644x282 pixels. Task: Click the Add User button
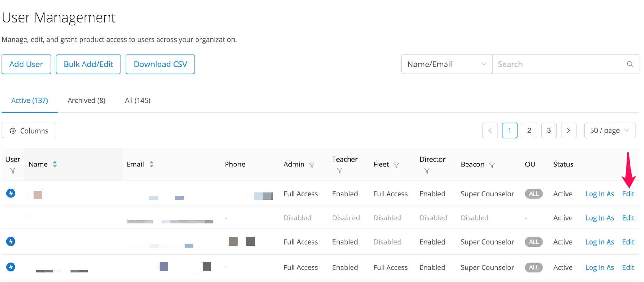pyautogui.click(x=26, y=64)
